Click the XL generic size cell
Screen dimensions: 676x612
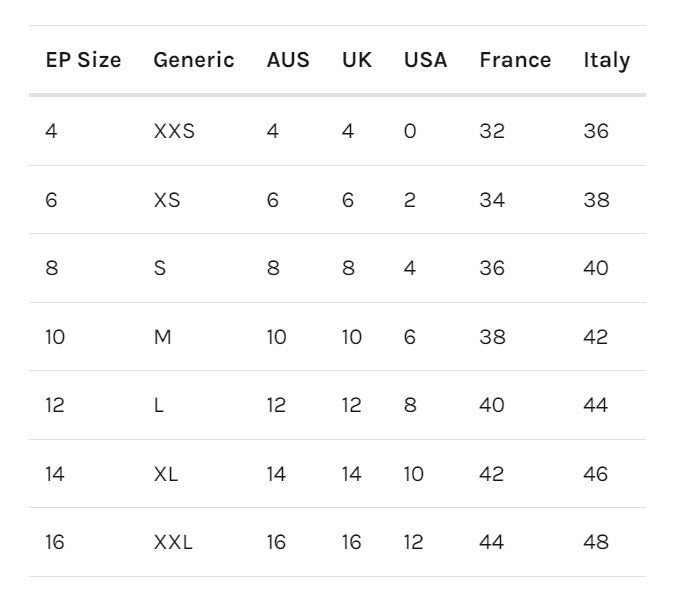pos(166,474)
